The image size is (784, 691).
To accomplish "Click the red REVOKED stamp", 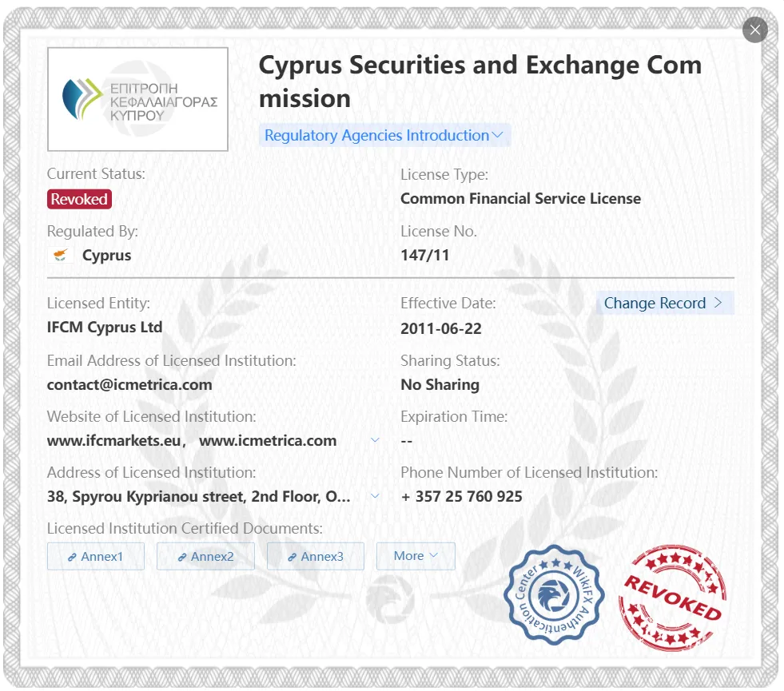I will click(x=672, y=598).
